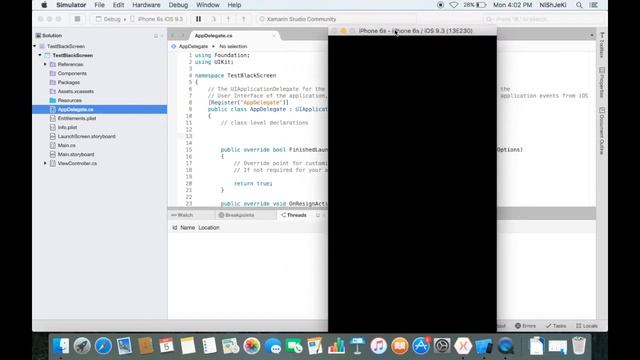The width and height of the screenshot is (640, 360).
Task: Open Calendar from the Dock
Action: (x=167, y=346)
